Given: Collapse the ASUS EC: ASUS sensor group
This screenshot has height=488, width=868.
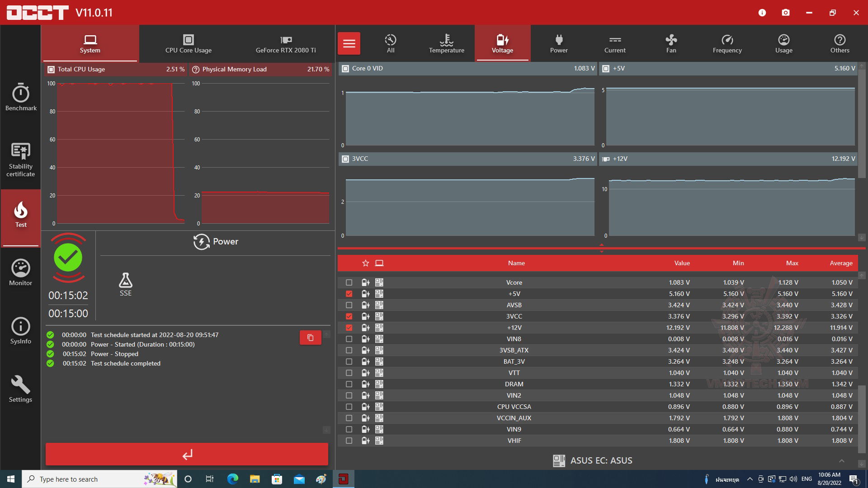Looking at the screenshot, I should pyautogui.click(x=841, y=461).
